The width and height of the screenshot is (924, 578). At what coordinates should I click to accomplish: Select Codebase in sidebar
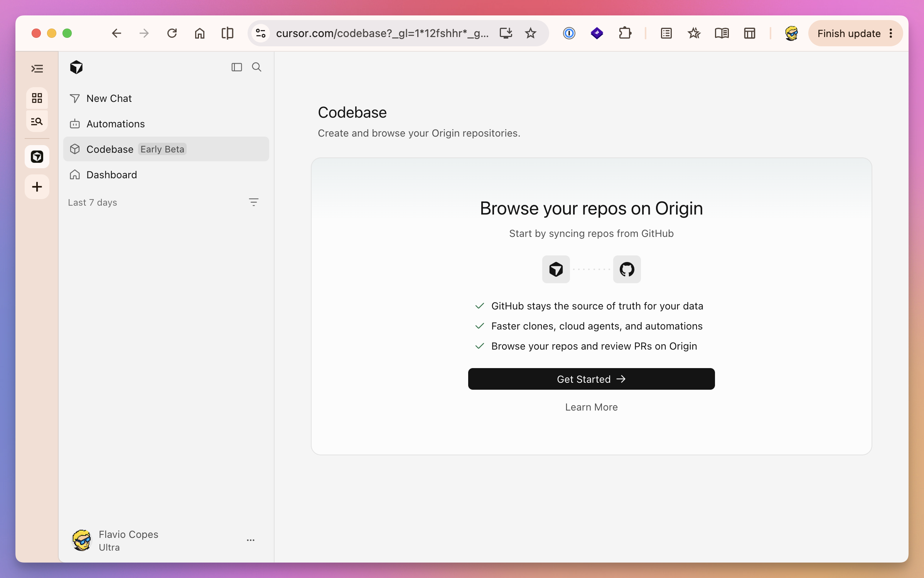click(166, 149)
